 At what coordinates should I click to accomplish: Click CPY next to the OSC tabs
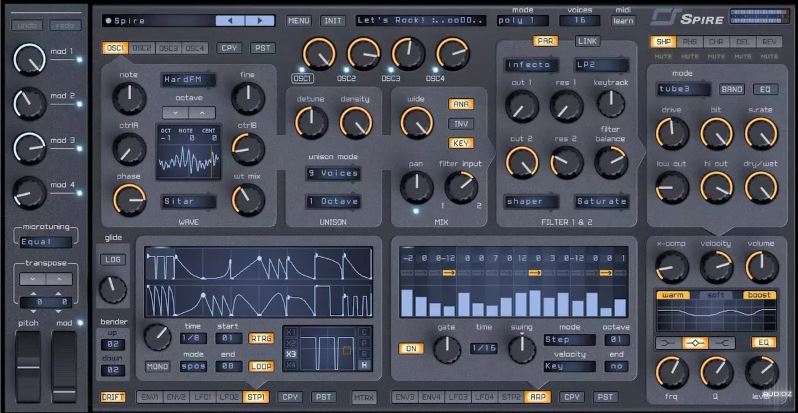coord(230,48)
